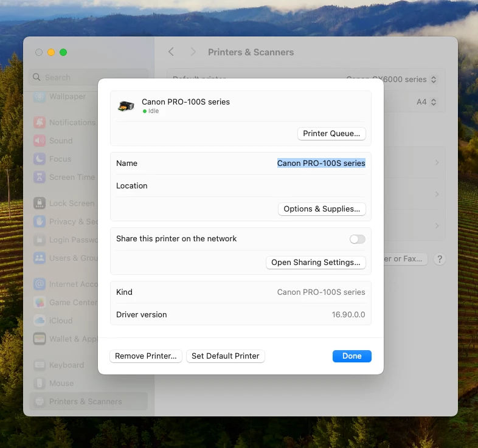Open Wallet & Apple Pay icon
The image size is (478, 448).
pos(40,339)
